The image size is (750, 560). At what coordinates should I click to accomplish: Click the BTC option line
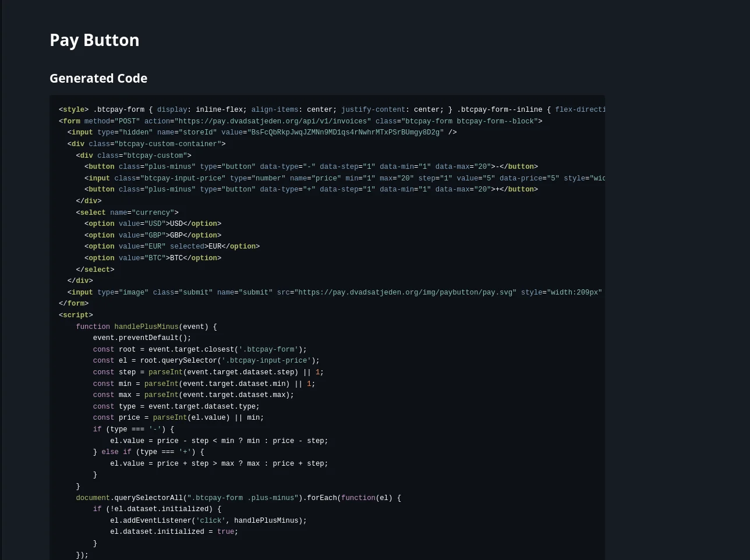point(153,258)
